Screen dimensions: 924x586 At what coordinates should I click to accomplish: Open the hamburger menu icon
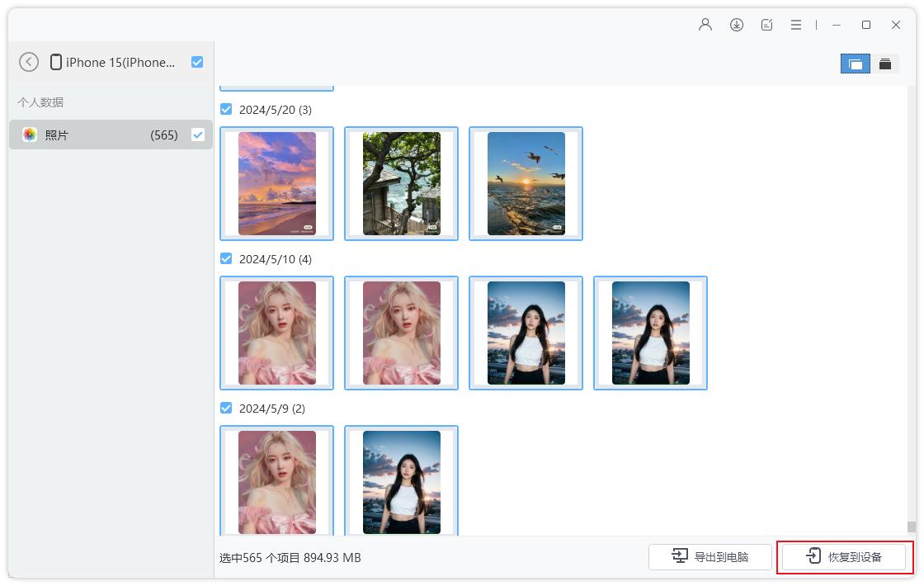pos(796,25)
